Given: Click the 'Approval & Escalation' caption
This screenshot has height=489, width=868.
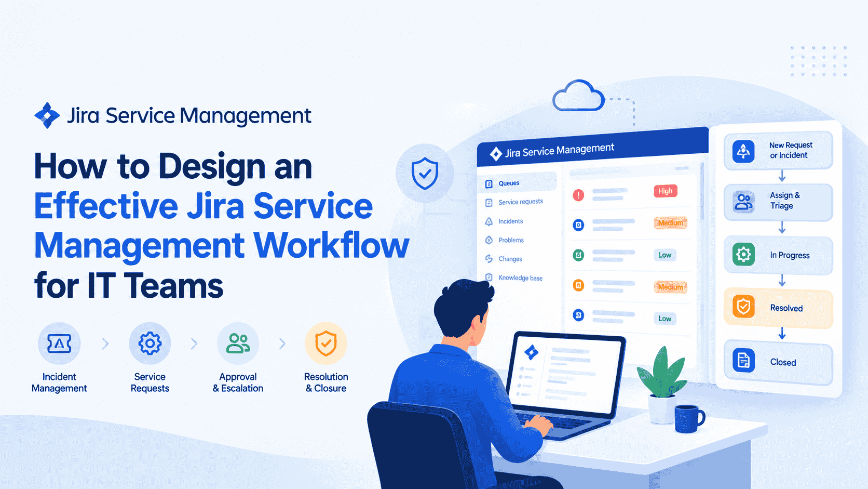Looking at the screenshot, I should [x=238, y=382].
